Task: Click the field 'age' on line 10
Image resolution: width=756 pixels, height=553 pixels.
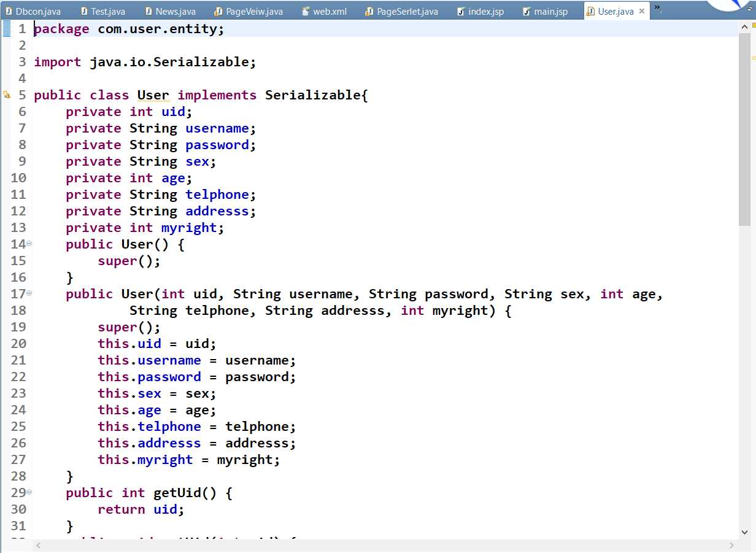Action: point(173,178)
